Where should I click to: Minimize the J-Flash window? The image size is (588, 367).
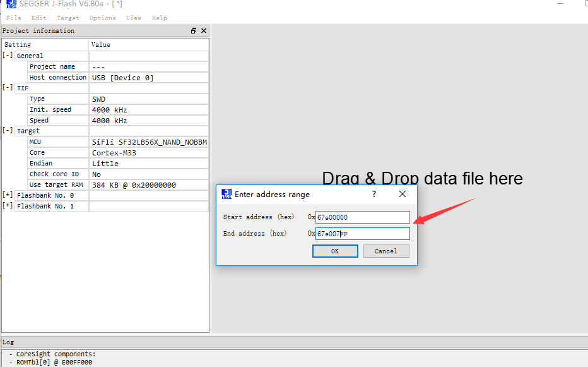(x=560, y=3)
